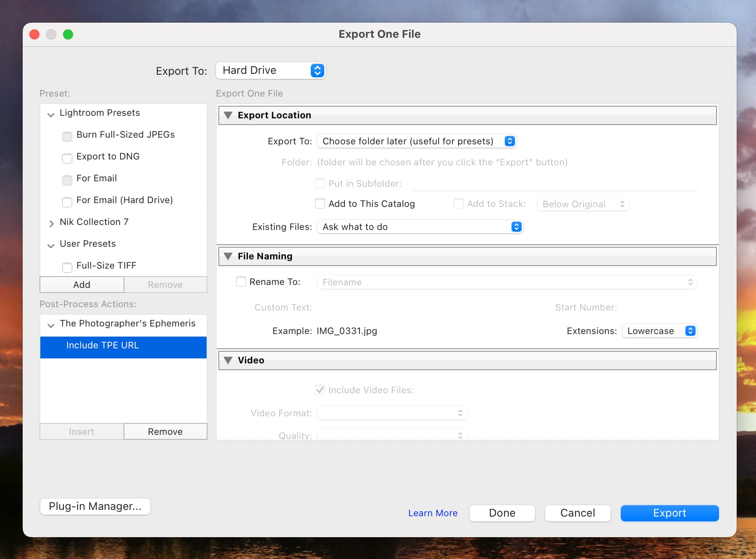
Task: Open the Choose folder later dropdown
Action: click(x=417, y=141)
